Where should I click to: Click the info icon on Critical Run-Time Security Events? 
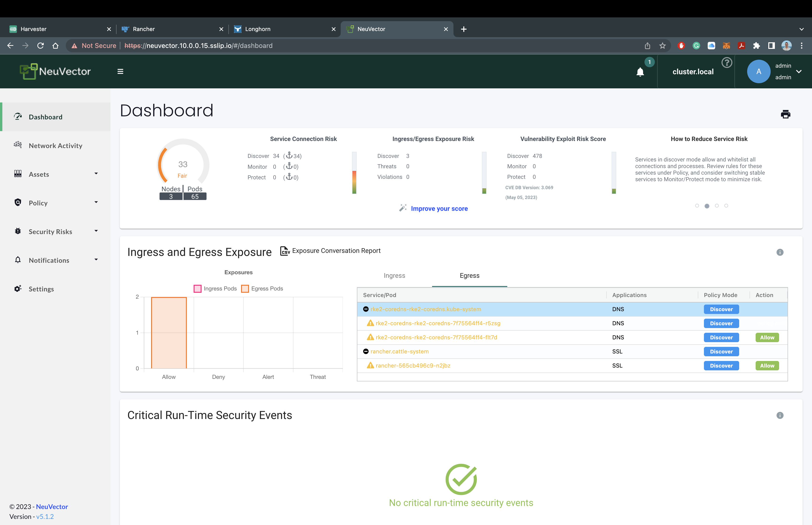pos(780,415)
